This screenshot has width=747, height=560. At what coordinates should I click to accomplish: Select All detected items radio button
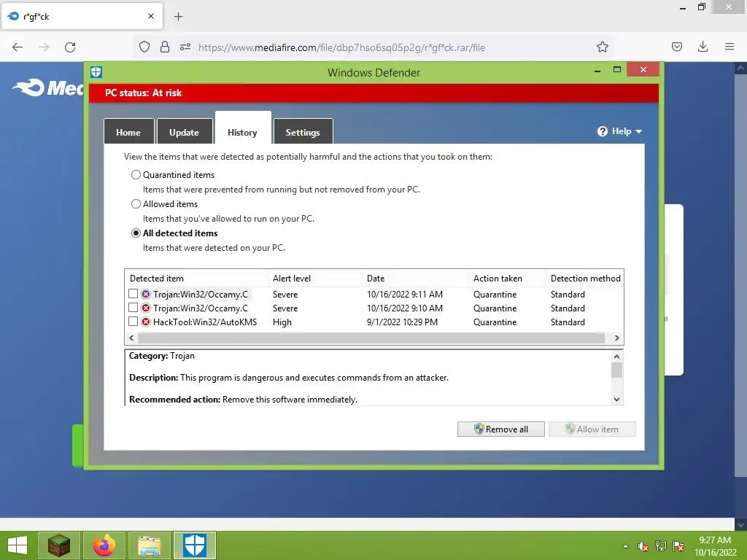(x=136, y=233)
